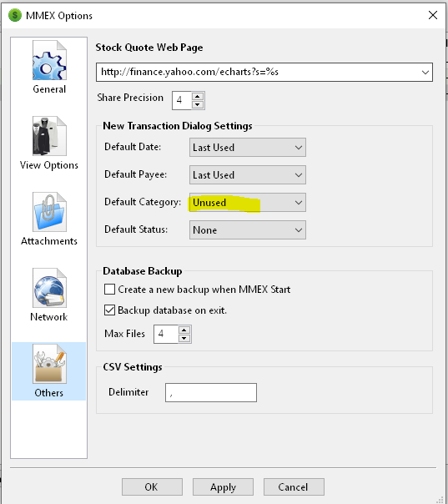
Task: Select the General label in sidebar
Action: pos(49,89)
